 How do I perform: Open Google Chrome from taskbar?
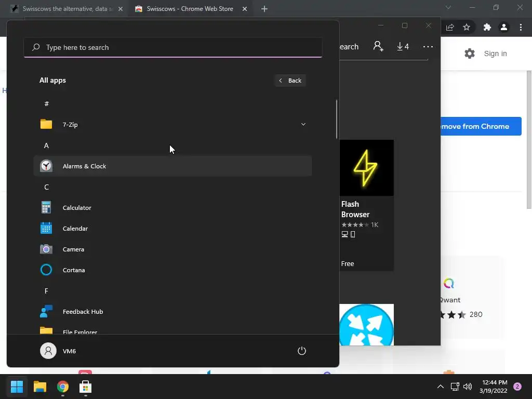click(63, 387)
